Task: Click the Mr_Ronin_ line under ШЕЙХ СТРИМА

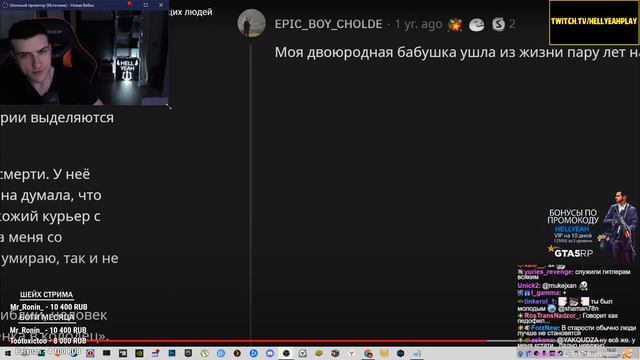Action: coord(49,307)
